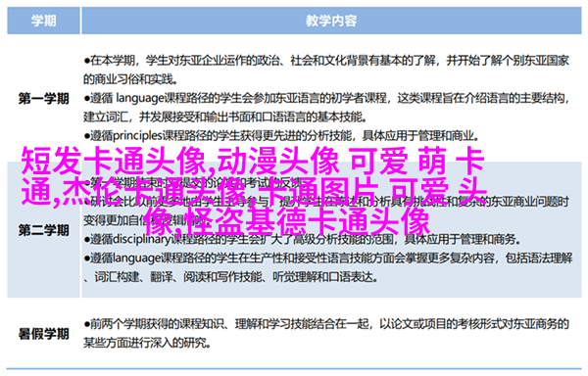The image size is (588, 376).
Task: Click the line mentioning 生产性和接受性语言技能
Action: (x=328, y=258)
